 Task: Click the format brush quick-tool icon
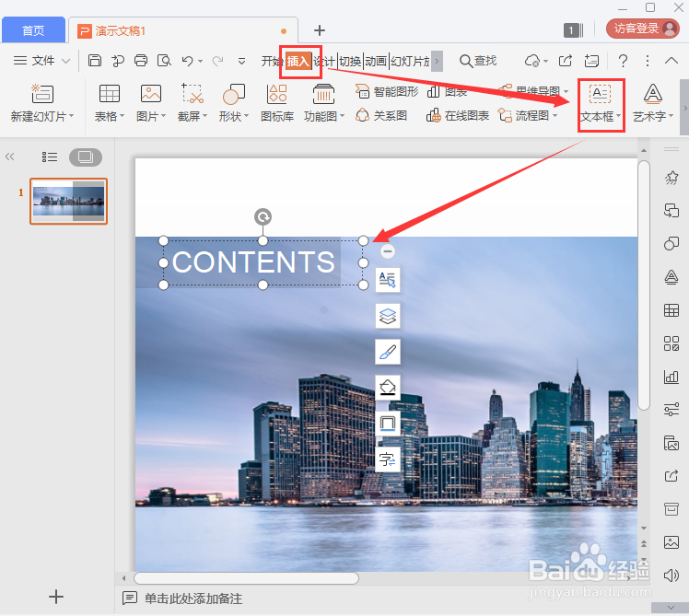pyautogui.click(x=388, y=352)
